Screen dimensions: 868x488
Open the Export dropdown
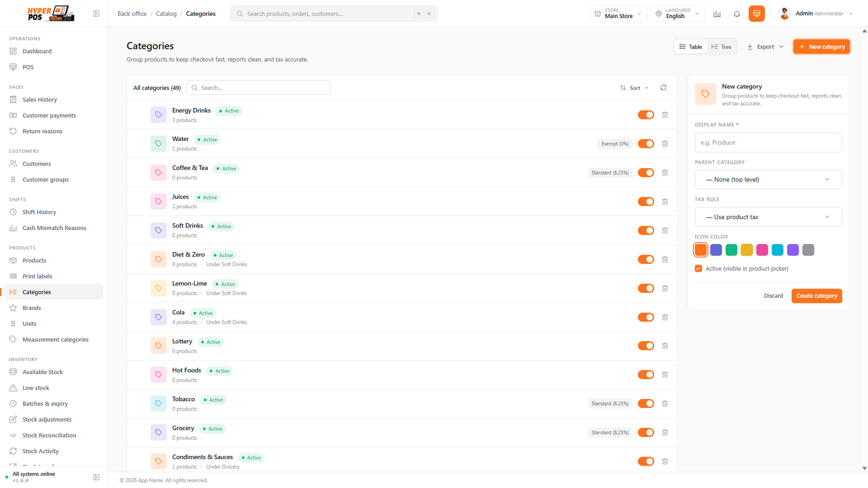pos(765,47)
